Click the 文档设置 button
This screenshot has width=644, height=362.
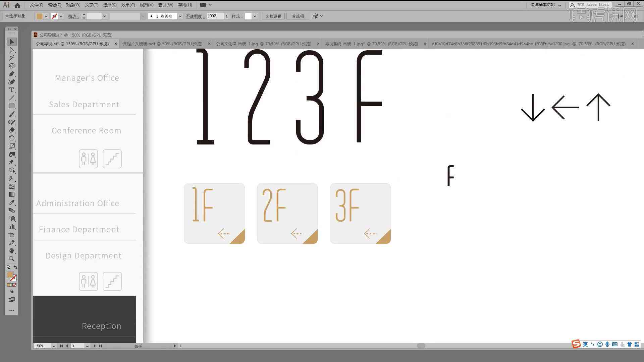[x=273, y=16]
